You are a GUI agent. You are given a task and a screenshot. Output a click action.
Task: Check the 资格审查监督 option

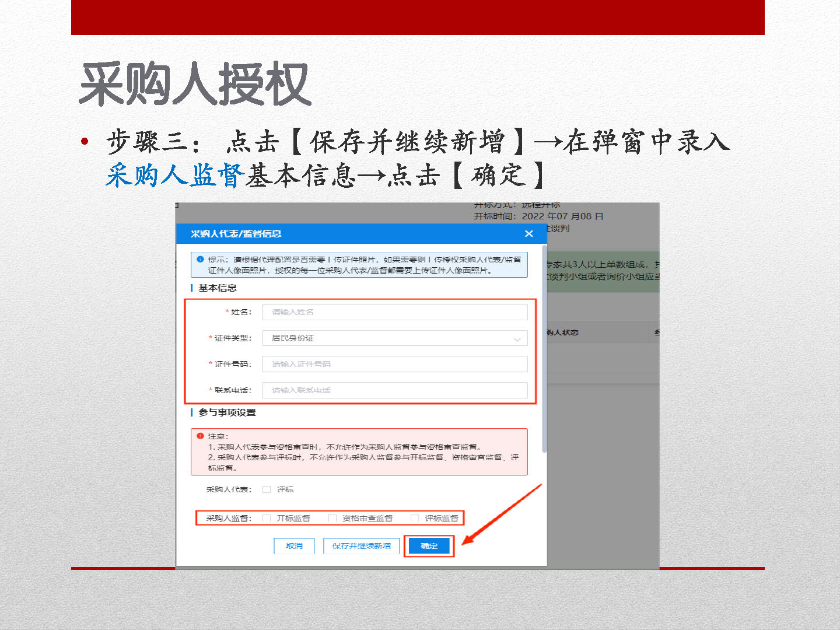[x=332, y=518]
